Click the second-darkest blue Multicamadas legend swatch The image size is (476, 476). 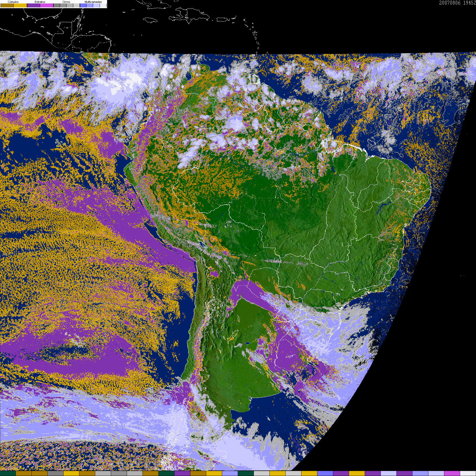(x=90, y=5)
